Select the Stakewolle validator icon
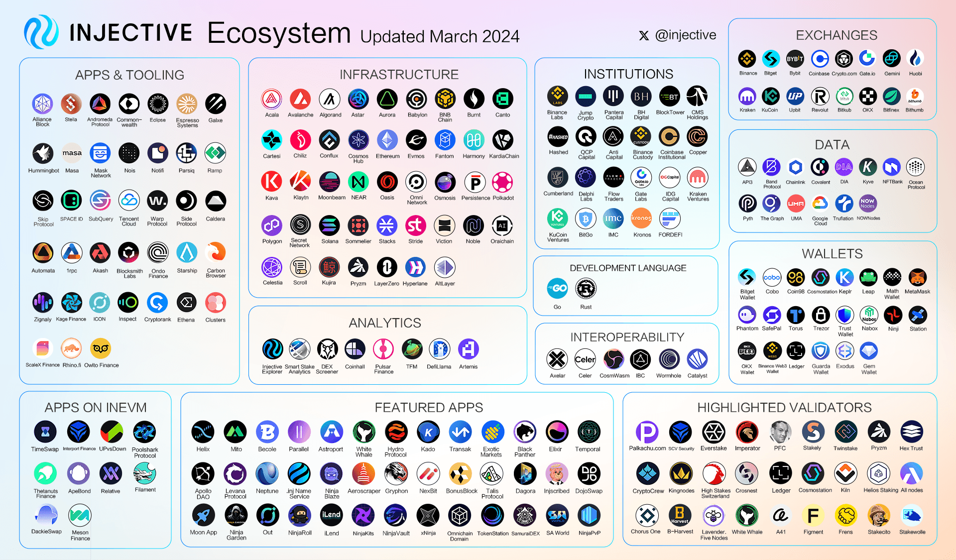 [x=912, y=516]
